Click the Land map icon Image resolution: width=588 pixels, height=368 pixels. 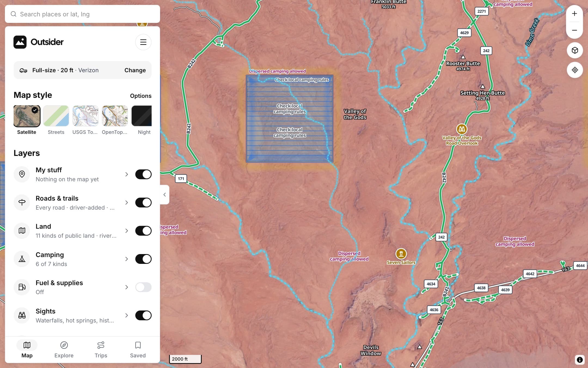[22, 231]
